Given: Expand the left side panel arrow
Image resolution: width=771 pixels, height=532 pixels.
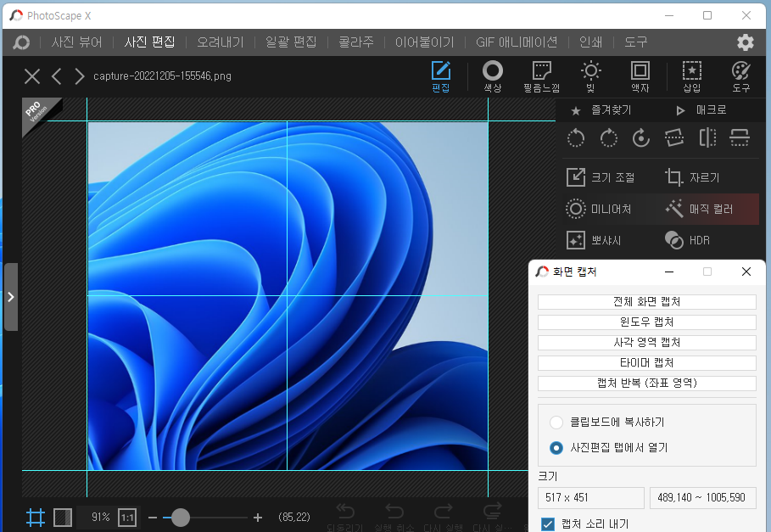Looking at the screenshot, I should [11, 297].
